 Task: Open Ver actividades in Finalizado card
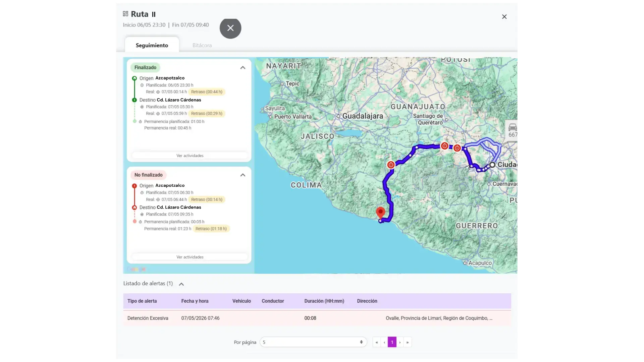(x=190, y=156)
